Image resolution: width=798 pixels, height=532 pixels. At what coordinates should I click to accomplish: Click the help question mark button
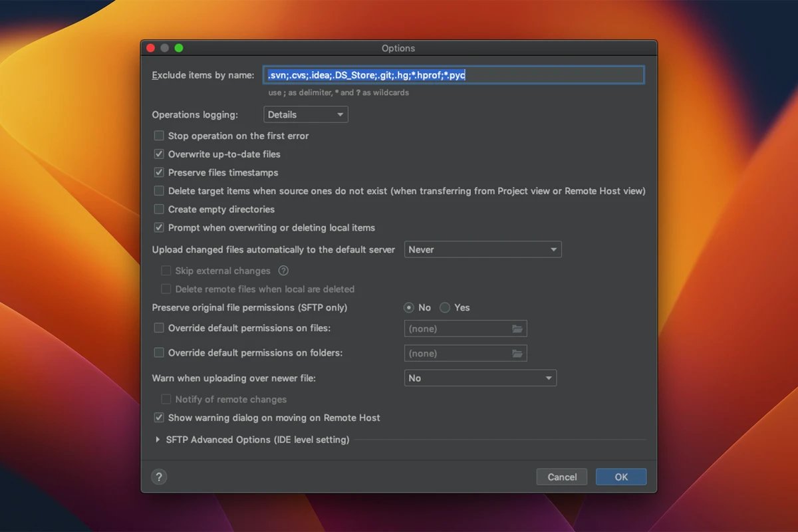pos(159,477)
